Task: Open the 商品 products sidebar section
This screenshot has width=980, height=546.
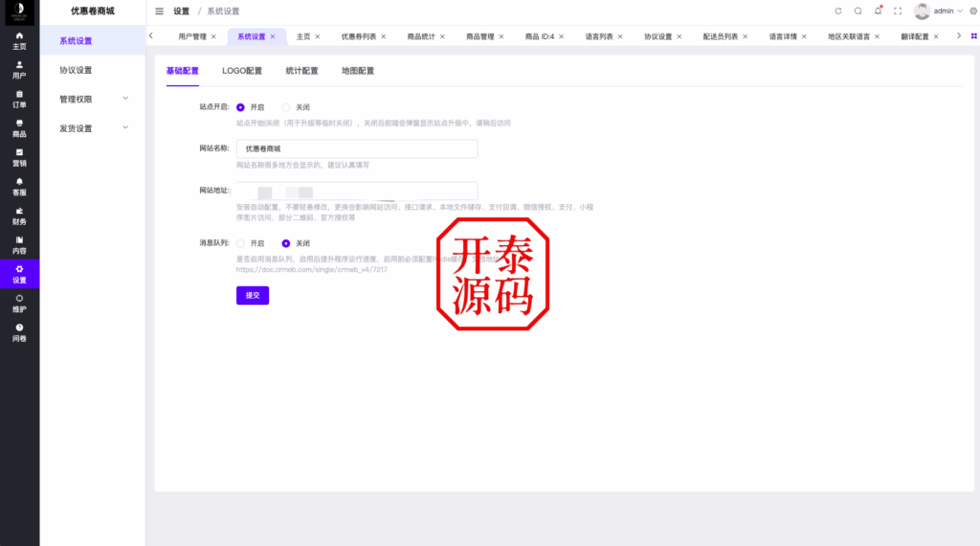Action: click(x=19, y=128)
